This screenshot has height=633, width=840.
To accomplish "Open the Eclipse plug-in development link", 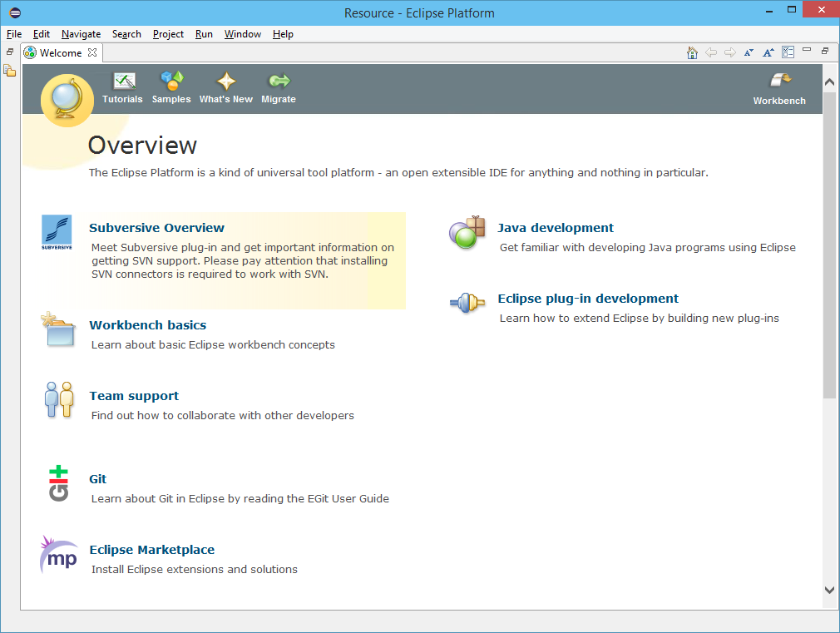I will pos(588,299).
